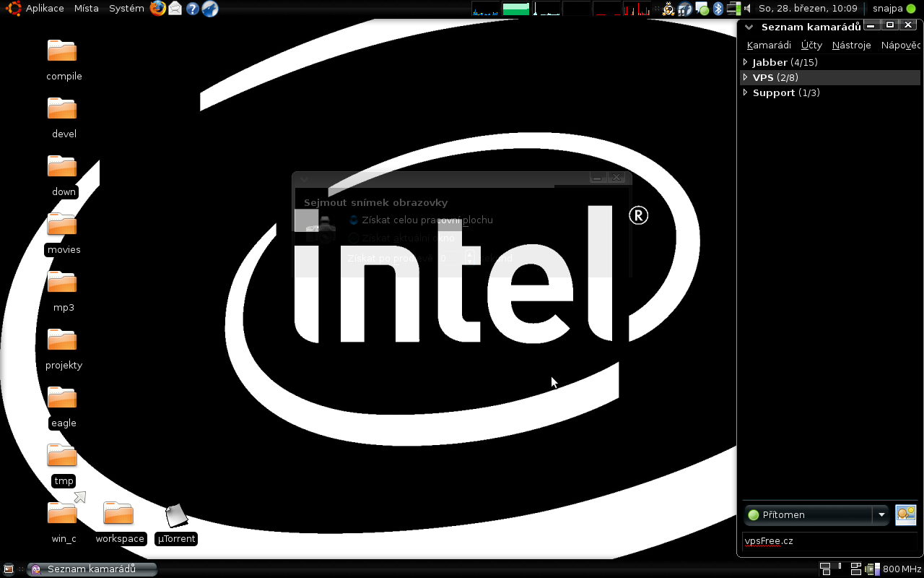
Task: Click the blue network history monitor graph
Action: point(486,9)
